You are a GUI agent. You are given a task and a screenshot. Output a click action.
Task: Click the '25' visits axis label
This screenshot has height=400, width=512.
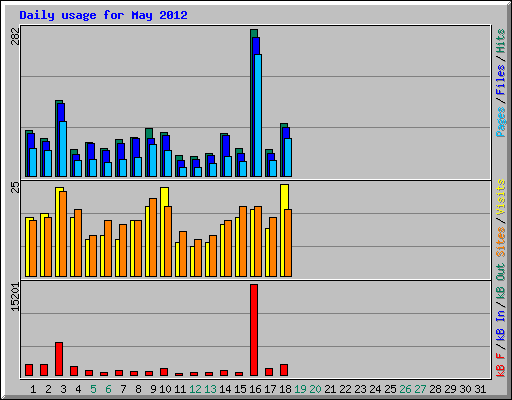click(x=16, y=188)
